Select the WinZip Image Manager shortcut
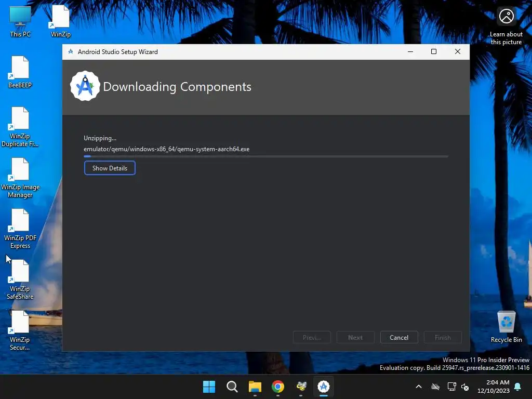 click(x=20, y=178)
